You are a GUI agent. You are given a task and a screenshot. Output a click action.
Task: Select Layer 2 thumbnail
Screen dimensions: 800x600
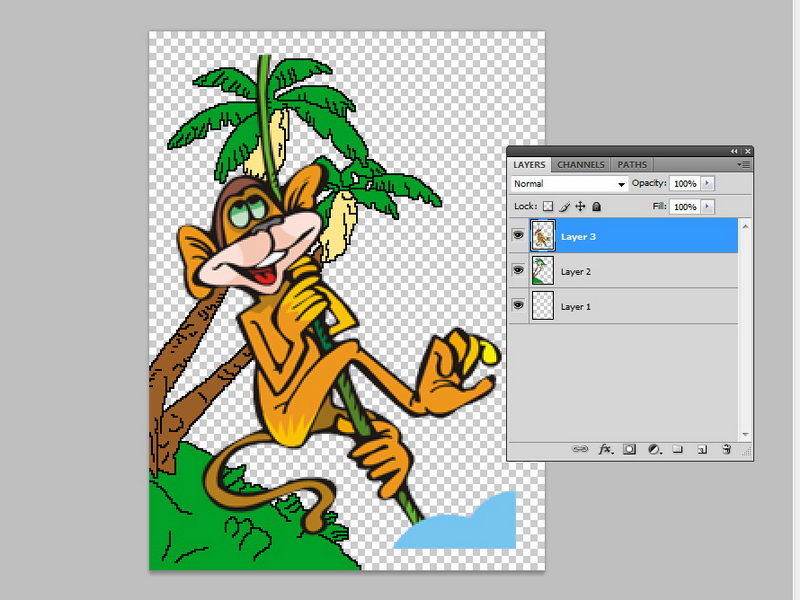pos(542,270)
